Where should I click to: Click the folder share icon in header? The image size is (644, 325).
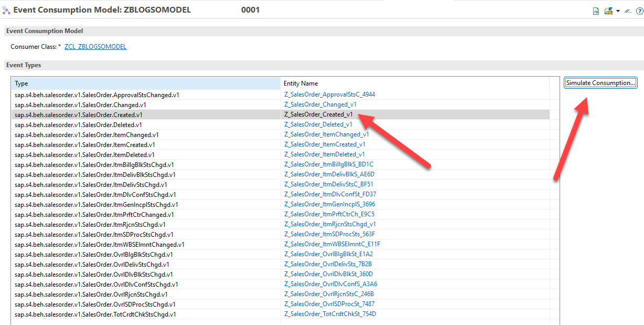(608, 11)
